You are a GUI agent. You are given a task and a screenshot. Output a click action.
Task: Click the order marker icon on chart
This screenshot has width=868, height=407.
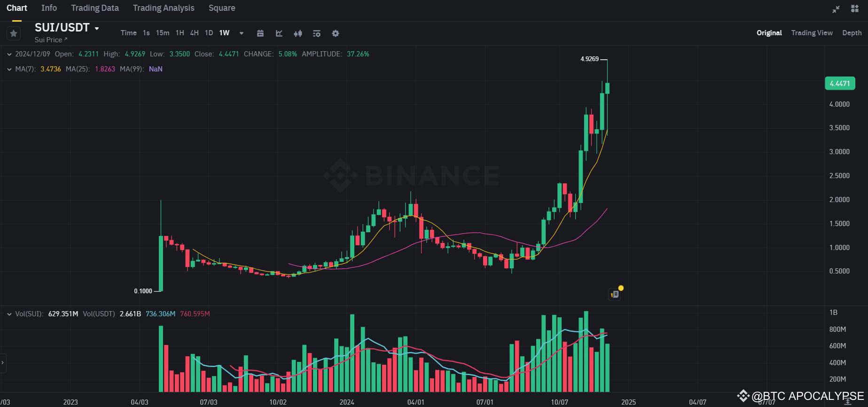point(615,294)
